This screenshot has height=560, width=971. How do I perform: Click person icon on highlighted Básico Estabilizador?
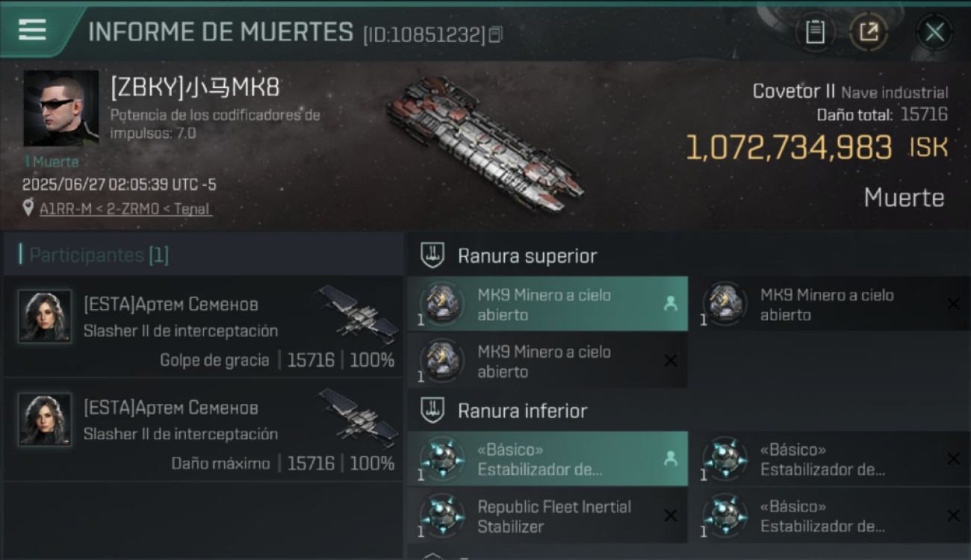(x=670, y=459)
